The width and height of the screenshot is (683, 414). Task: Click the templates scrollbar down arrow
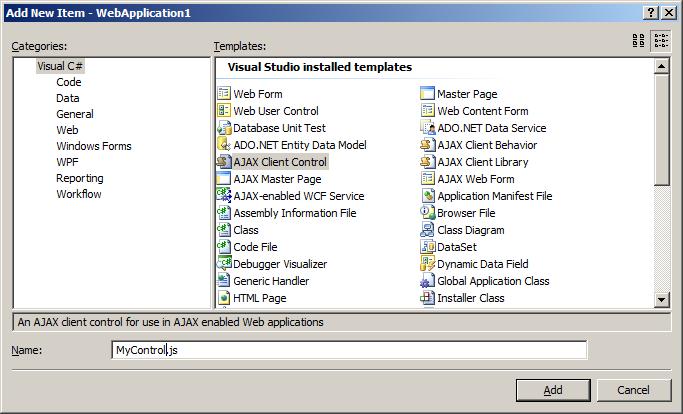coord(661,299)
